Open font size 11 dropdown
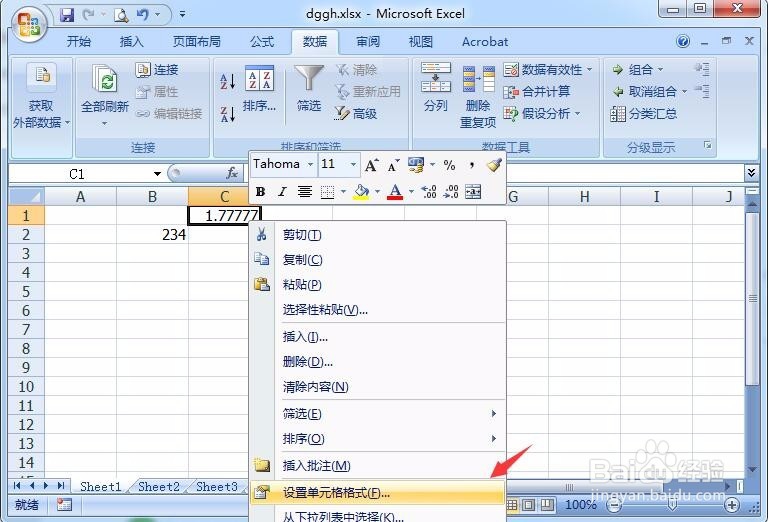The image size is (768, 522). pos(353,165)
